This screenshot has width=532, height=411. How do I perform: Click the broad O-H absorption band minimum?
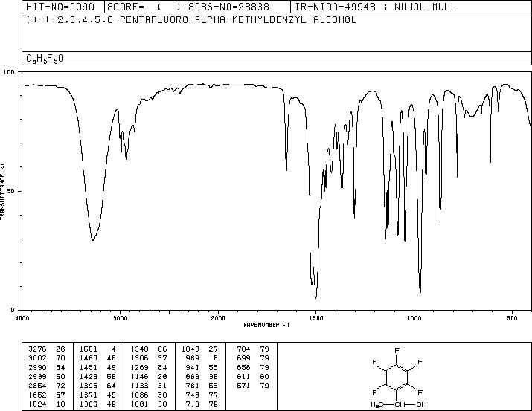[x=92, y=240]
